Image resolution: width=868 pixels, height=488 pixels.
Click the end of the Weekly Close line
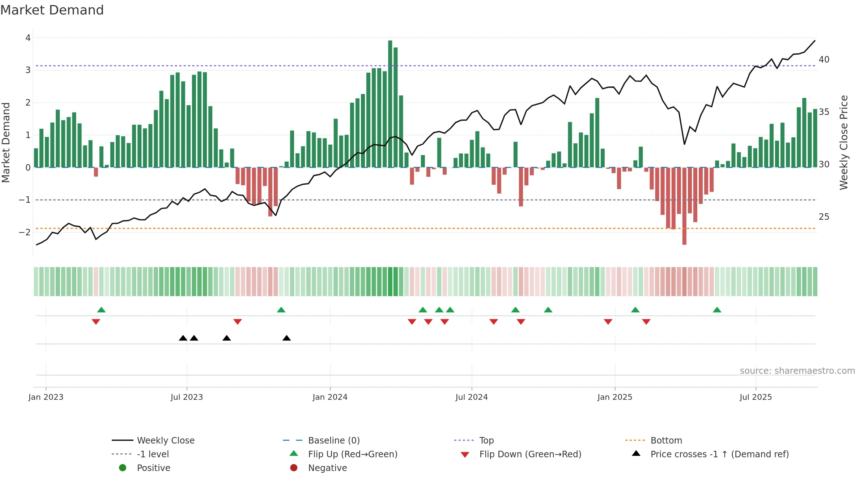click(815, 41)
